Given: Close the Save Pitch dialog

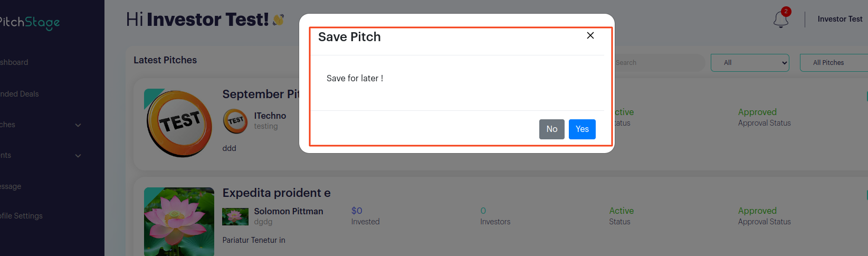Looking at the screenshot, I should (590, 35).
